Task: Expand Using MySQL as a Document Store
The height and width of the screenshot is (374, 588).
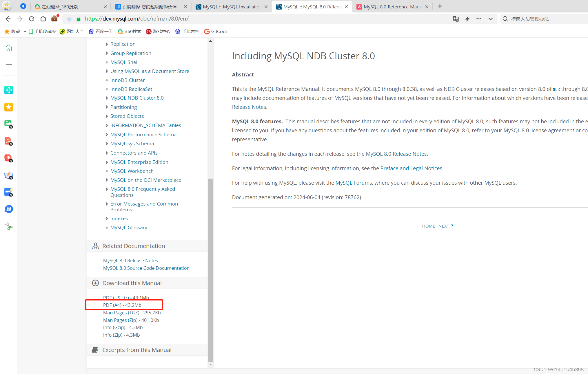Action: (x=107, y=71)
